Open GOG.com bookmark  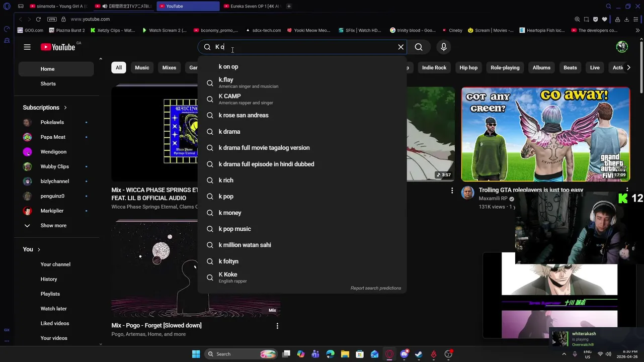30,30
